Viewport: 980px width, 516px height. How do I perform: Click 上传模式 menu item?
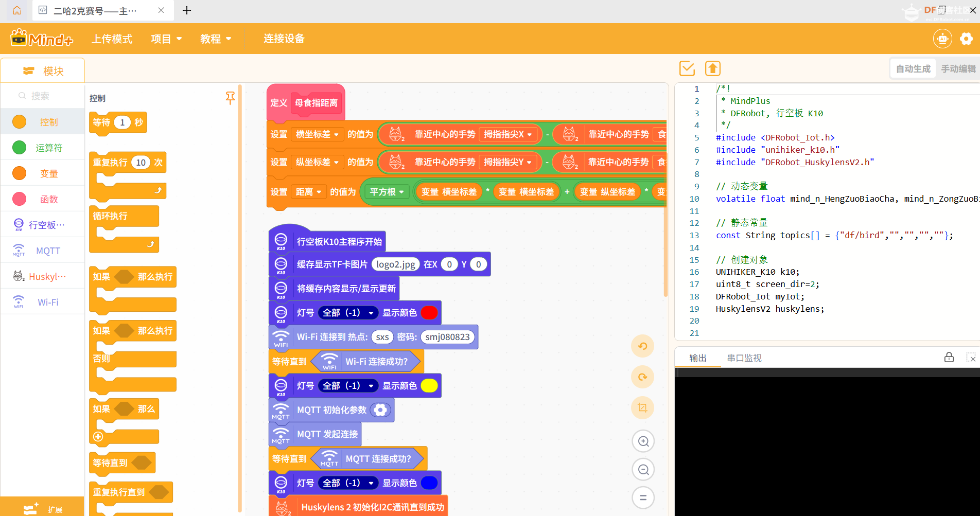(x=112, y=39)
